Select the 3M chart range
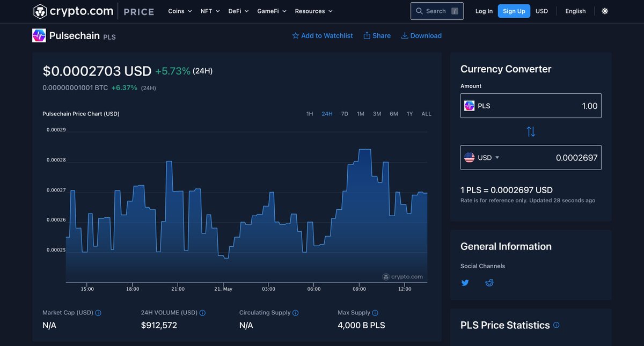 pyautogui.click(x=377, y=114)
